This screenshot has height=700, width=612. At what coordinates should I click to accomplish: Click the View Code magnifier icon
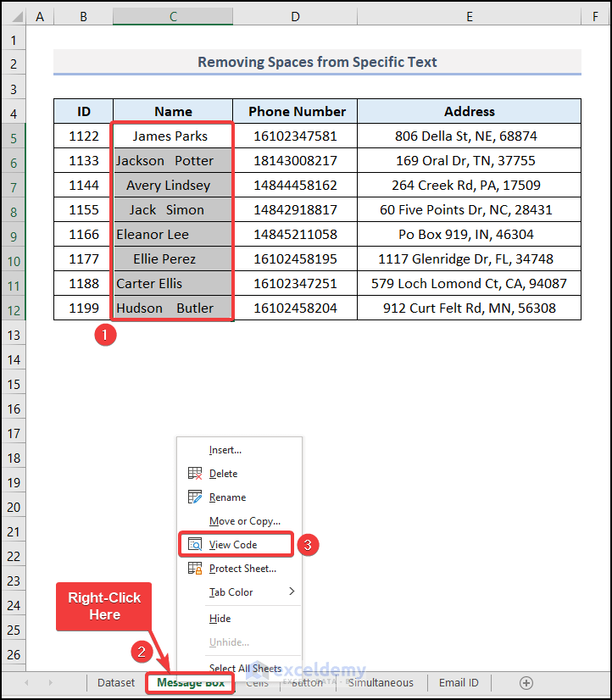click(x=195, y=544)
